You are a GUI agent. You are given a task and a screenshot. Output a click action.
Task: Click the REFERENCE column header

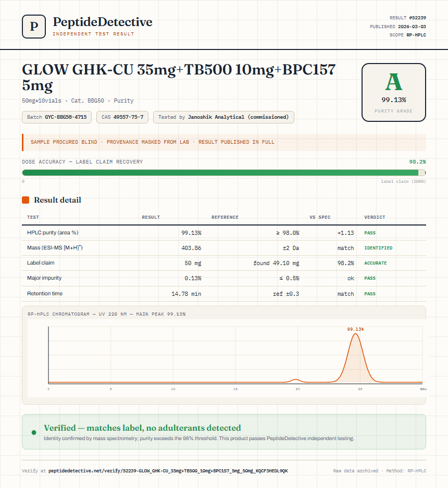click(225, 217)
